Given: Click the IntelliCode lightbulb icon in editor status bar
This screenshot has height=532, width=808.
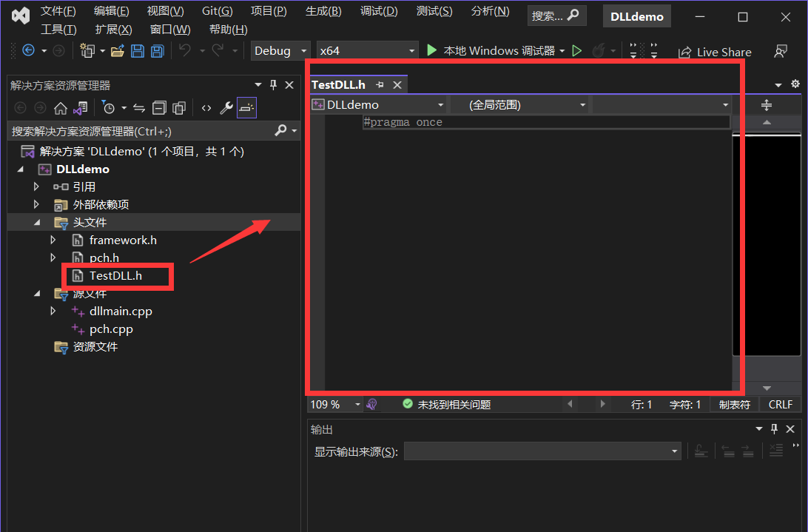Looking at the screenshot, I should 371,405.
